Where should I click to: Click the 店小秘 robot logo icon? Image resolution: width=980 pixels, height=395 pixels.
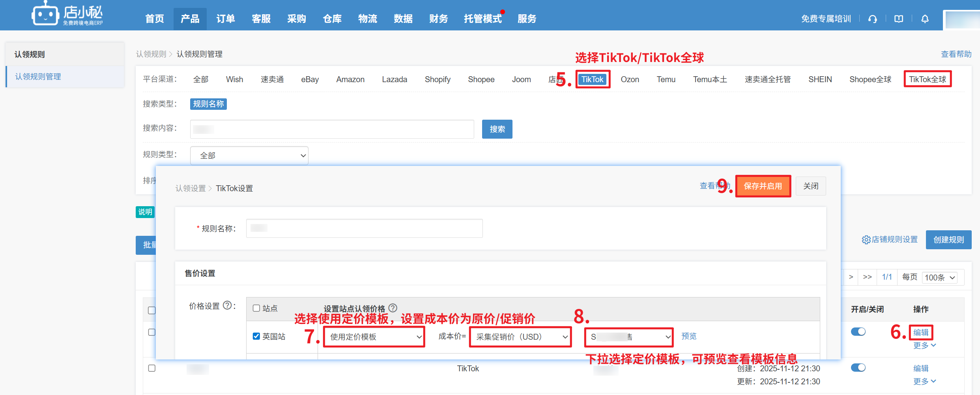pos(45,15)
